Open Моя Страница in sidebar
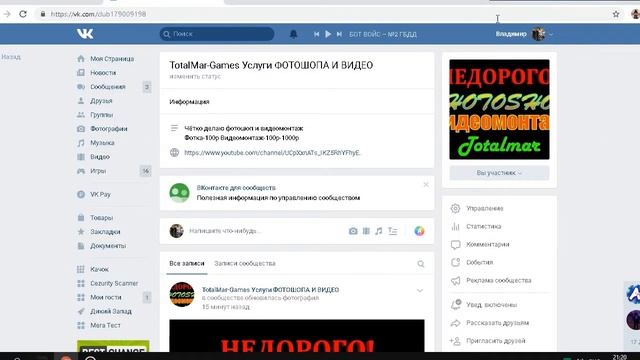This screenshot has height=360, width=640. pyautogui.click(x=112, y=59)
